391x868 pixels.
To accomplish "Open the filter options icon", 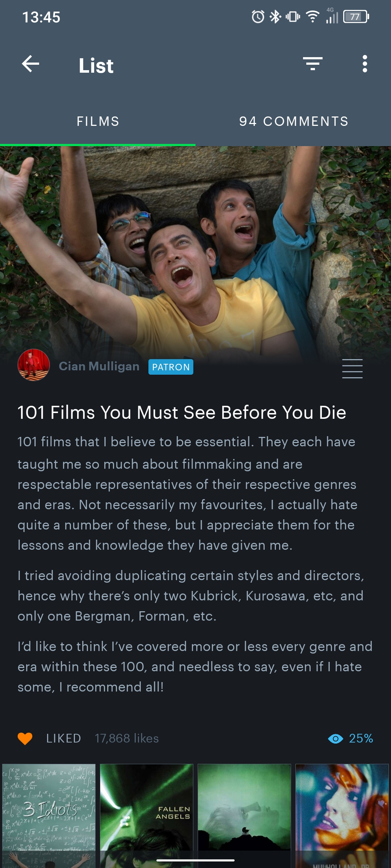I will click(x=313, y=64).
